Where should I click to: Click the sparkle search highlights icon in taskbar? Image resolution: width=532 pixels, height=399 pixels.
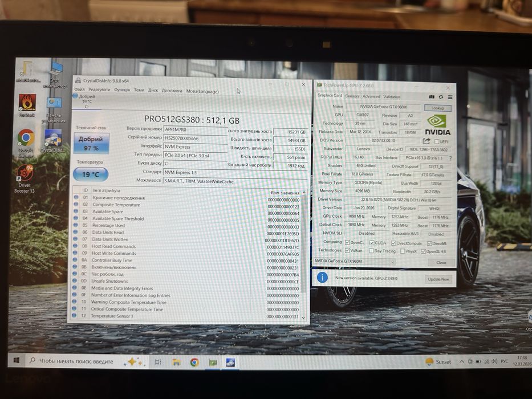[134, 362]
